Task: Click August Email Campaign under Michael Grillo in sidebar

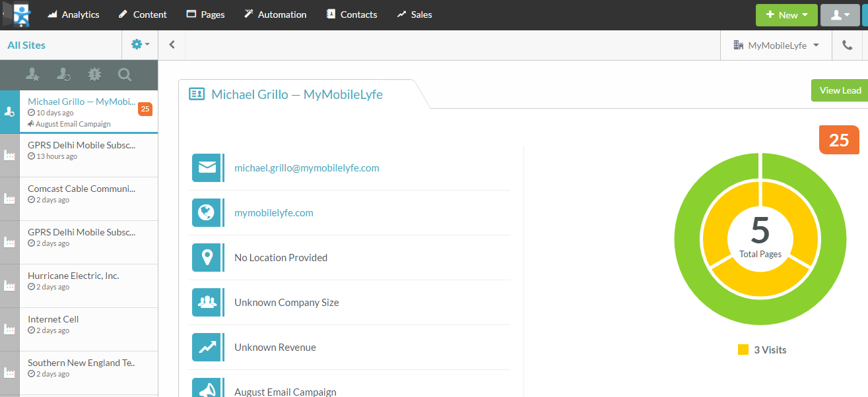Action: [69, 124]
